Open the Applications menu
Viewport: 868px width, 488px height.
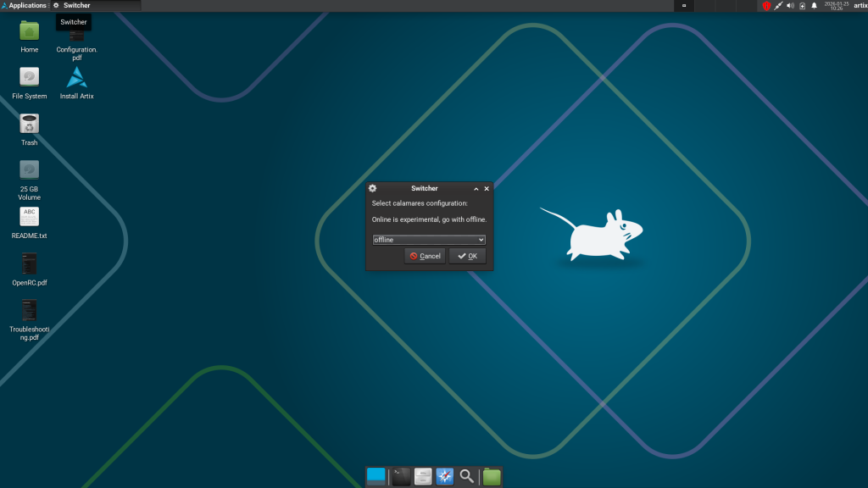click(x=23, y=5)
